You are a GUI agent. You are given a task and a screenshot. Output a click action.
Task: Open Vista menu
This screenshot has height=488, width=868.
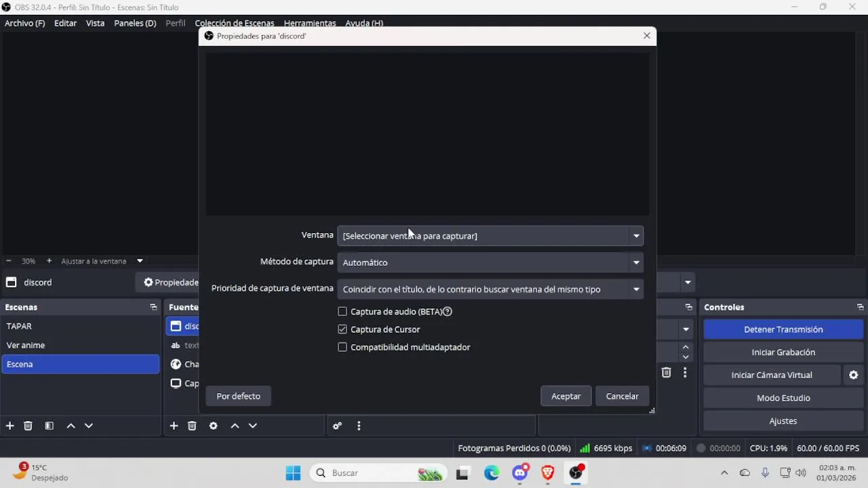pyautogui.click(x=96, y=23)
